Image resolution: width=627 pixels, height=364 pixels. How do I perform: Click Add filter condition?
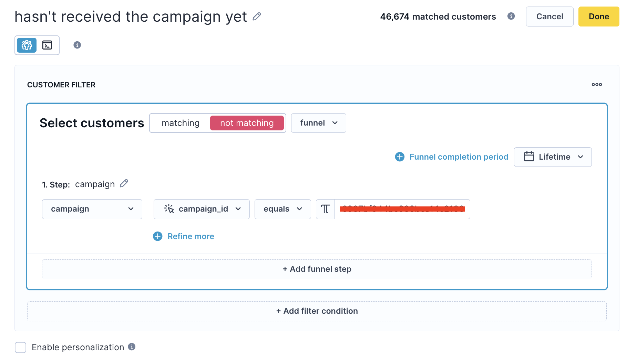(317, 311)
